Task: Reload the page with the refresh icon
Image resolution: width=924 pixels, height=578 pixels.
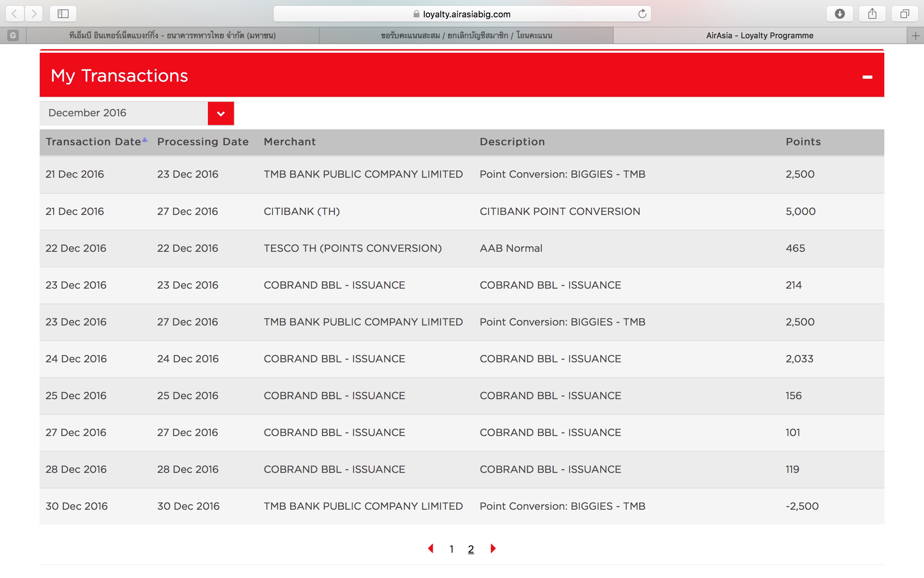Action: coord(642,14)
